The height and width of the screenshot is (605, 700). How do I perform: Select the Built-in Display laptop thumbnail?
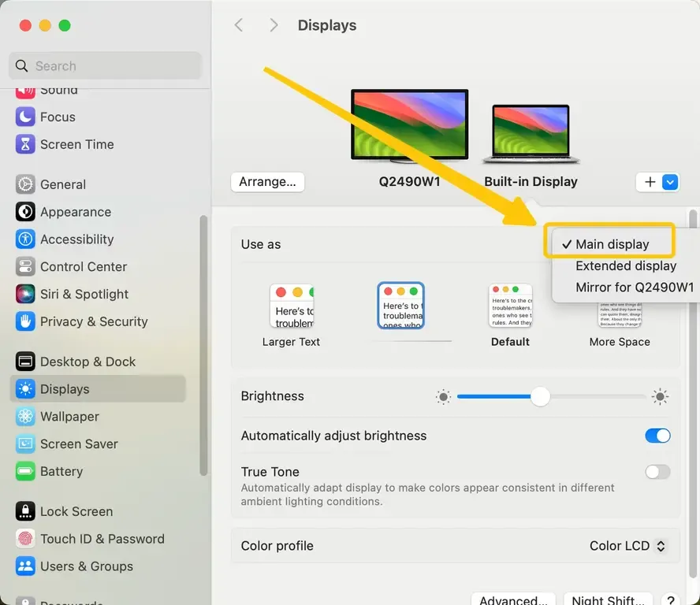coord(531,134)
